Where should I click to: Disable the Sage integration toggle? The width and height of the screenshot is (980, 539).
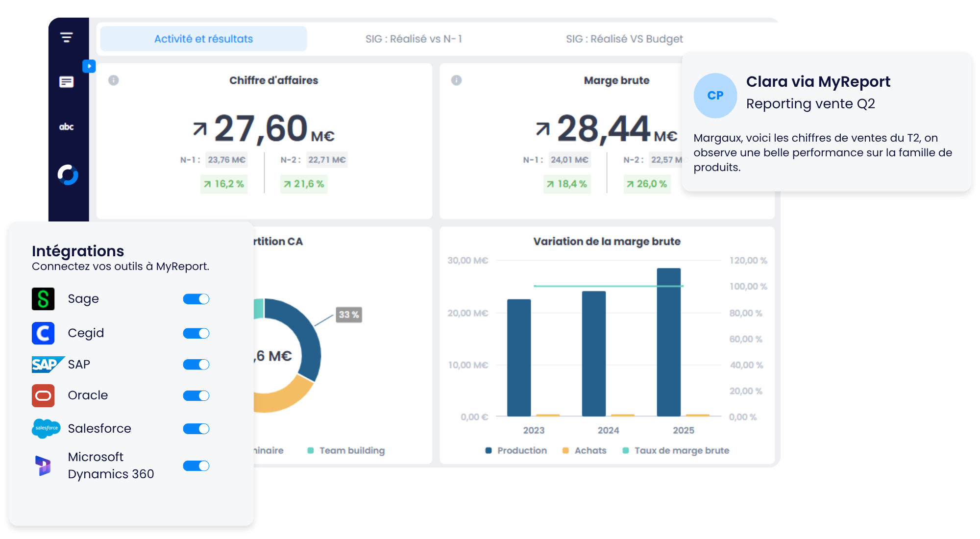click(196, 299)
